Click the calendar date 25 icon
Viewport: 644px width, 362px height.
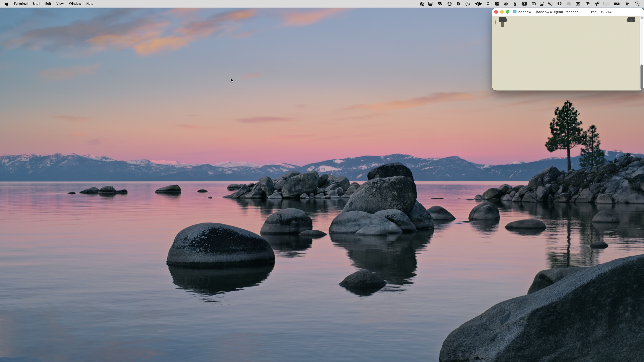[578, 4]
